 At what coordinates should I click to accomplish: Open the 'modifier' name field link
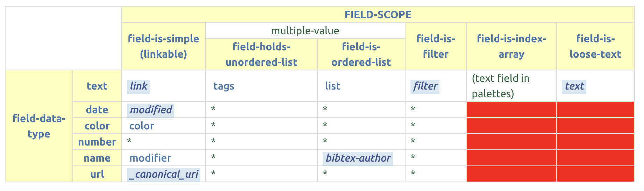click(x=150, y=158)
